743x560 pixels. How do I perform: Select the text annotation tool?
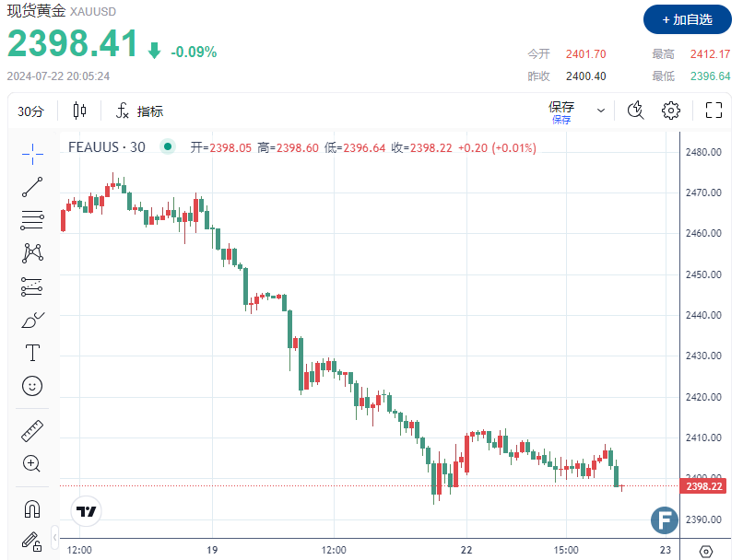click(32, 352)
